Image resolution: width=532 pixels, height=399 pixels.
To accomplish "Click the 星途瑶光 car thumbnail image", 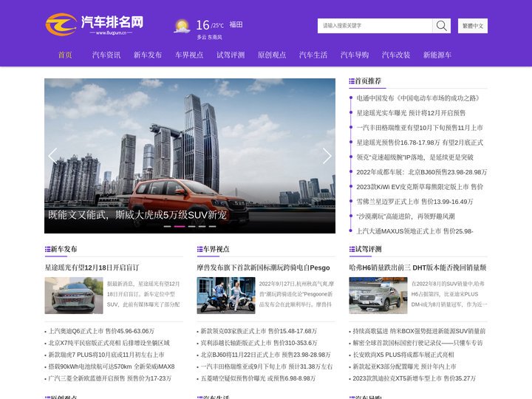I will tap(74, 295).
